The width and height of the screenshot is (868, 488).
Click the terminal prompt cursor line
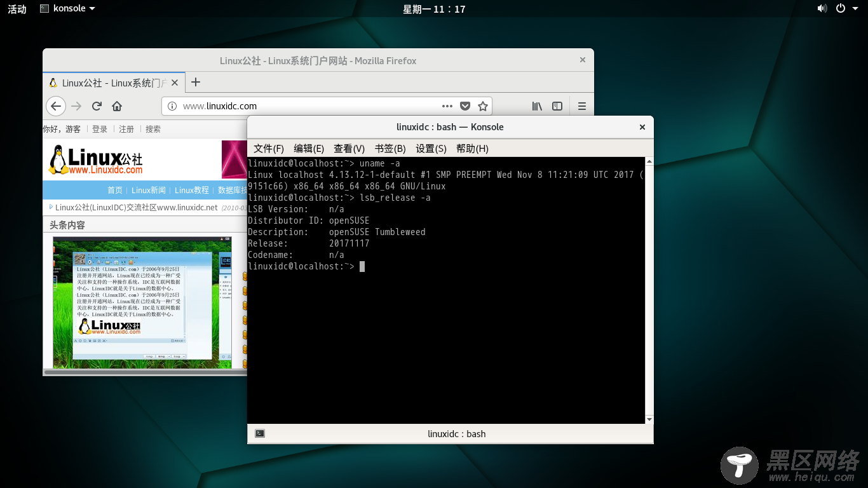306,266
